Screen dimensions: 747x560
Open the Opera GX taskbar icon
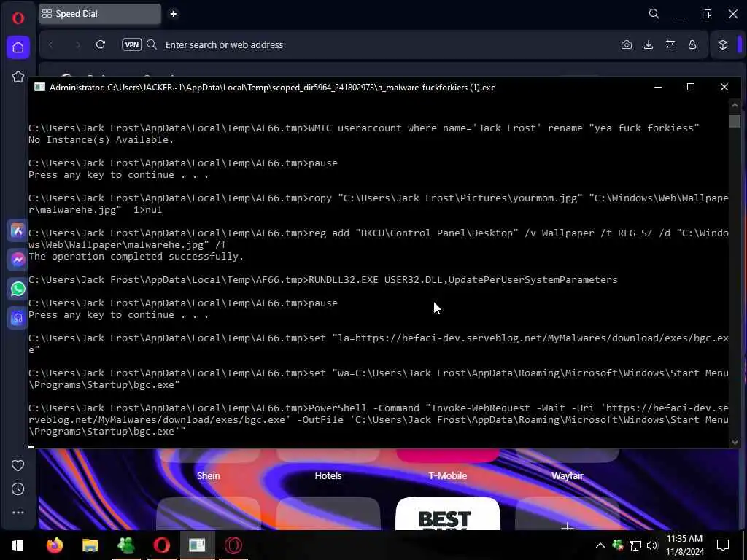click(233, 545)
